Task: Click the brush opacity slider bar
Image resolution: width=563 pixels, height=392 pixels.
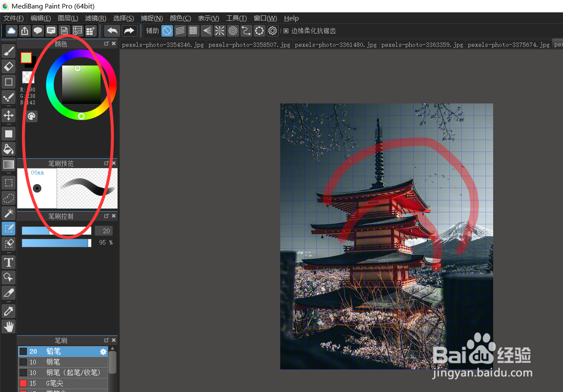Action: point(57,243)
